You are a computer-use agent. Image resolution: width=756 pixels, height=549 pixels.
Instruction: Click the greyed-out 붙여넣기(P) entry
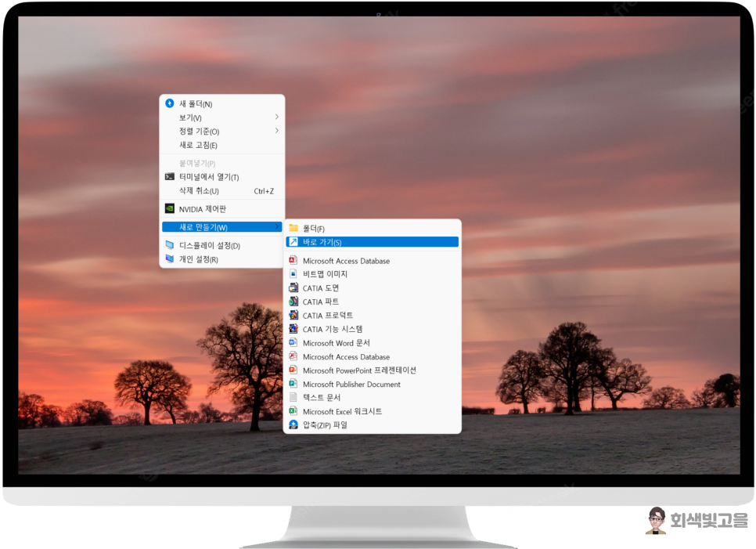click(221, 163)
